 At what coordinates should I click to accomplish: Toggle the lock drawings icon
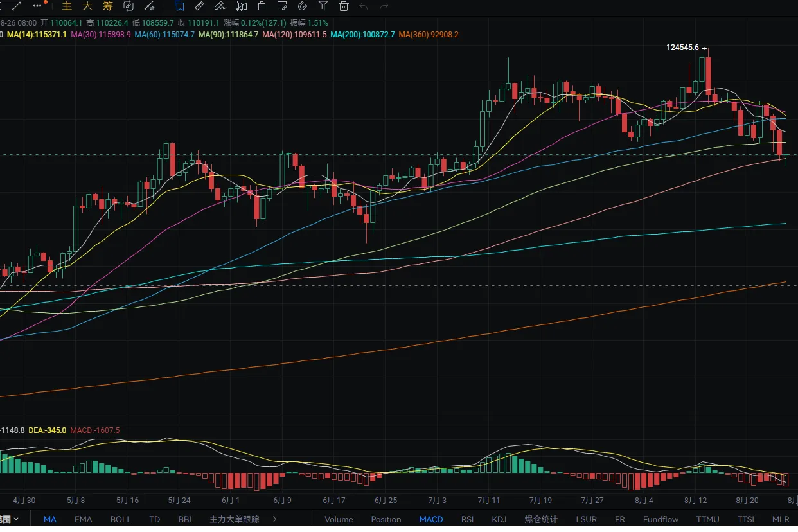click(262, 6)
